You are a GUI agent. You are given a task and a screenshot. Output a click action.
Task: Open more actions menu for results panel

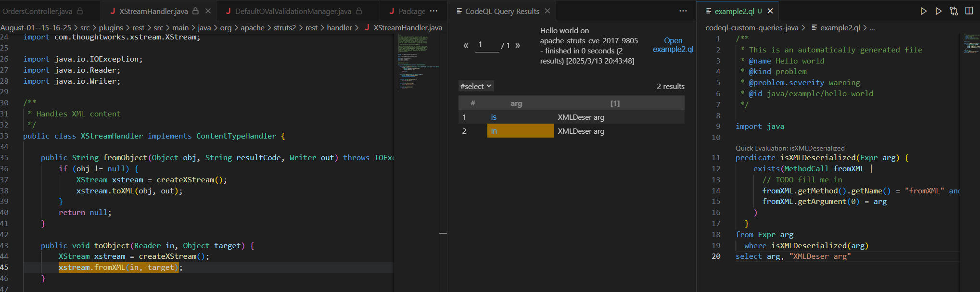click(683, 11)
